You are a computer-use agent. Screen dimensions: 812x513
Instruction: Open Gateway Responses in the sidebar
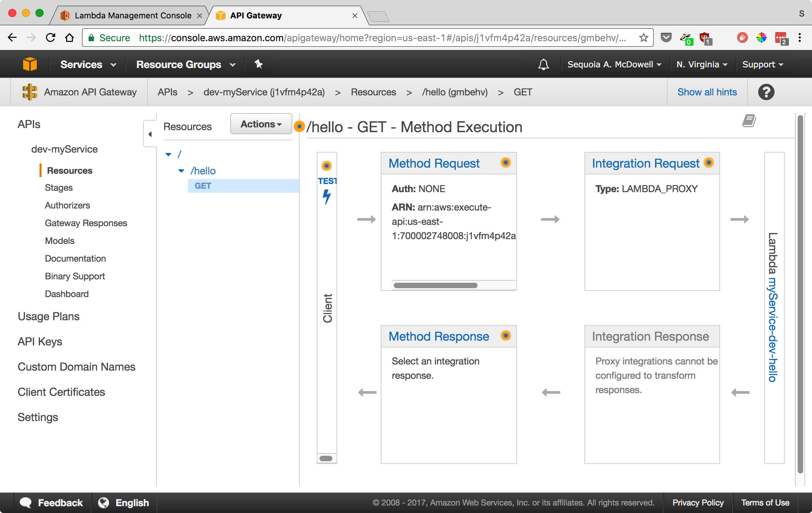tap(86, 223)
